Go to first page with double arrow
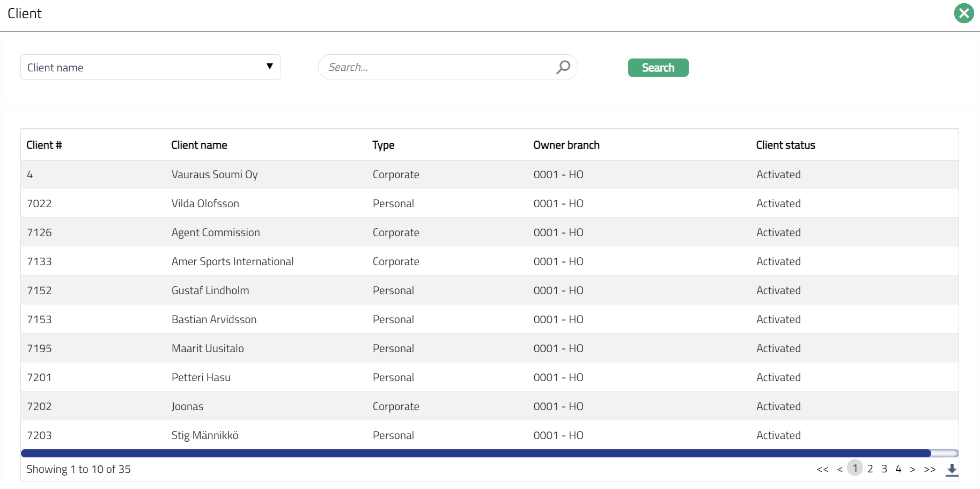This screenshot has height=489, width=980. [822, 469]
